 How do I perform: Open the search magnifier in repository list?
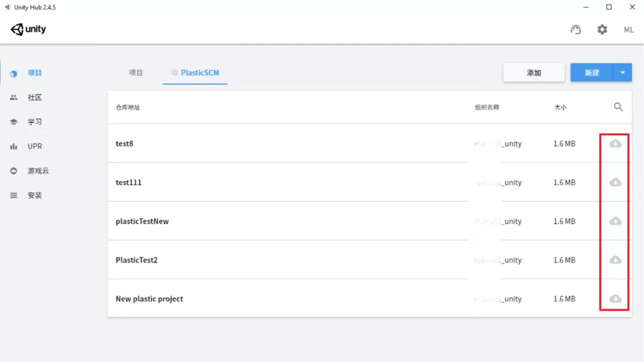[x=618, y=107]
